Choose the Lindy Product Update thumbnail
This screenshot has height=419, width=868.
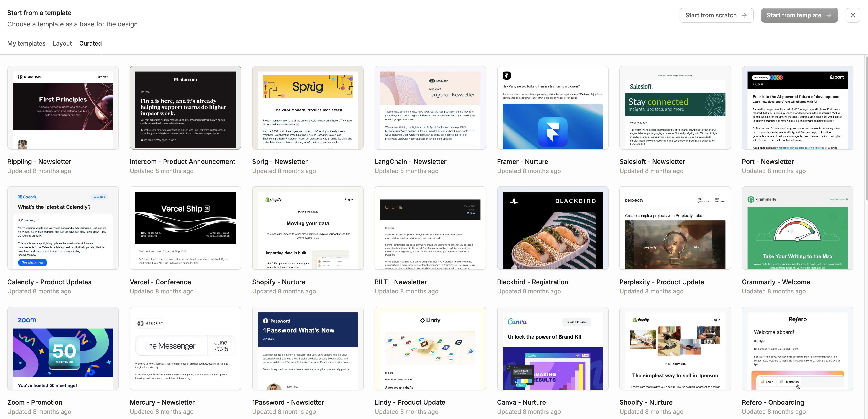(x=430, y=348)
